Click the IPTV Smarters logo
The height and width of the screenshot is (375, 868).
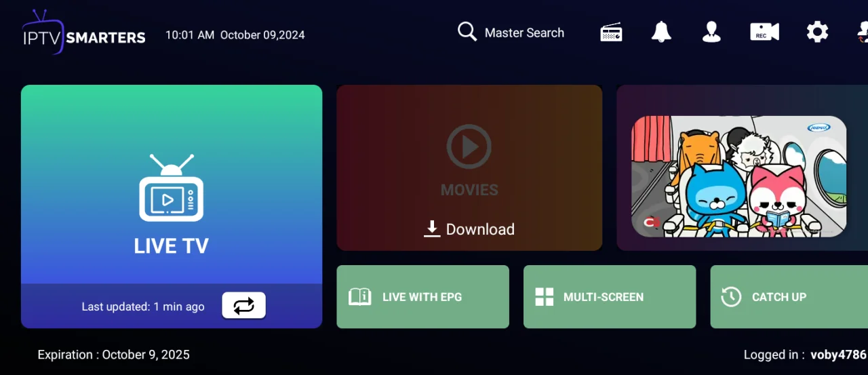83,33
